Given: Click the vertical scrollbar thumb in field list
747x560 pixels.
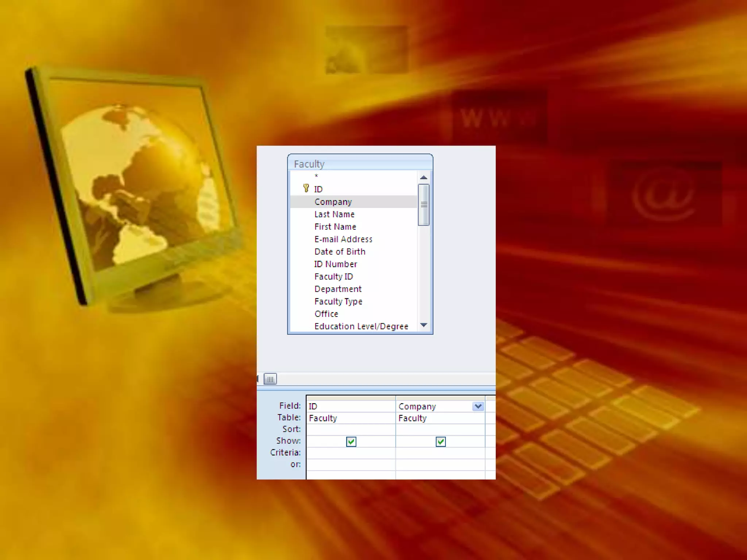Looking at the screenshot, I should point(423,205).
